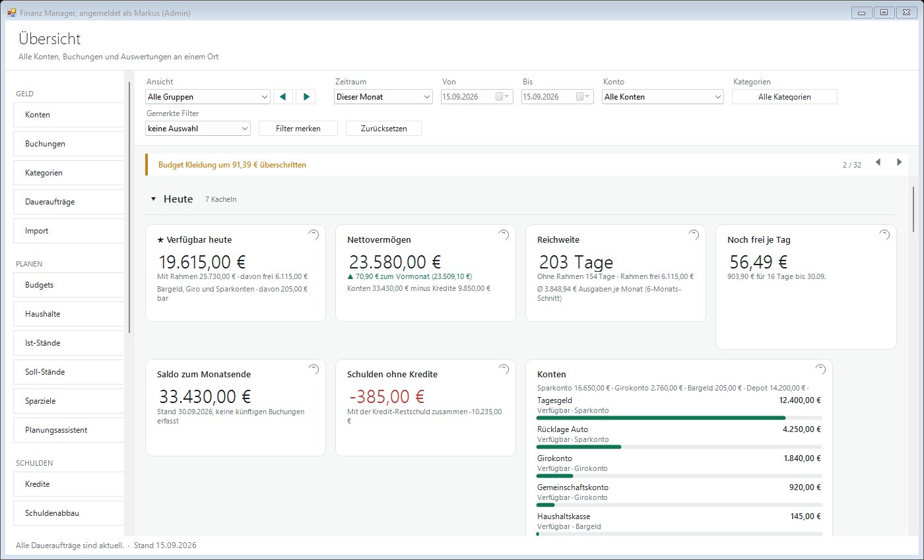
Task: Open the Ansicht dropdown showing Alle Gruppen
Action: click(208, 97)
